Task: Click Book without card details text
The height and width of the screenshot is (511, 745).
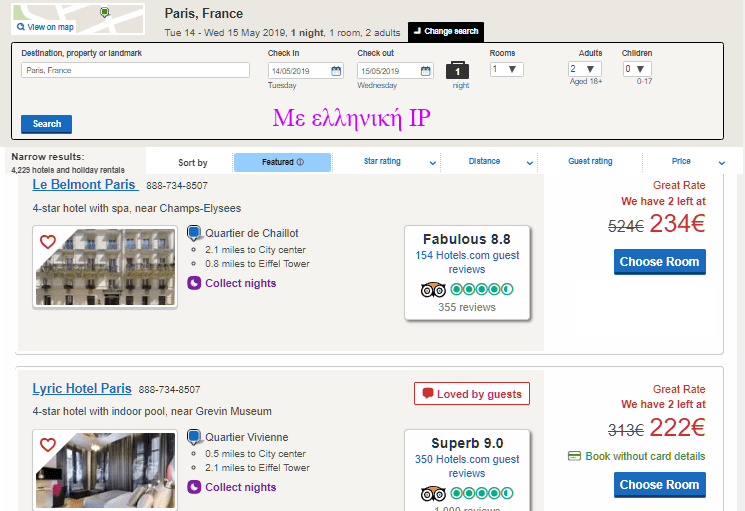Action: pos(645,456)
